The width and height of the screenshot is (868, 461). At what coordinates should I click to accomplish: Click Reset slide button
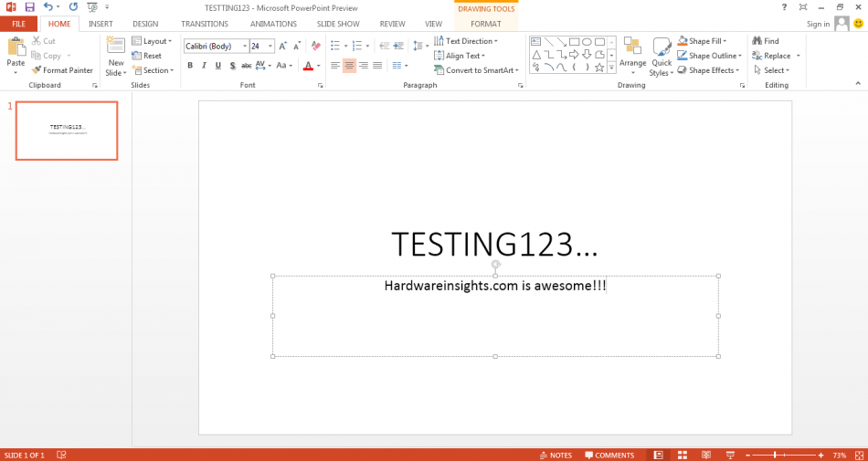point(147,56)
